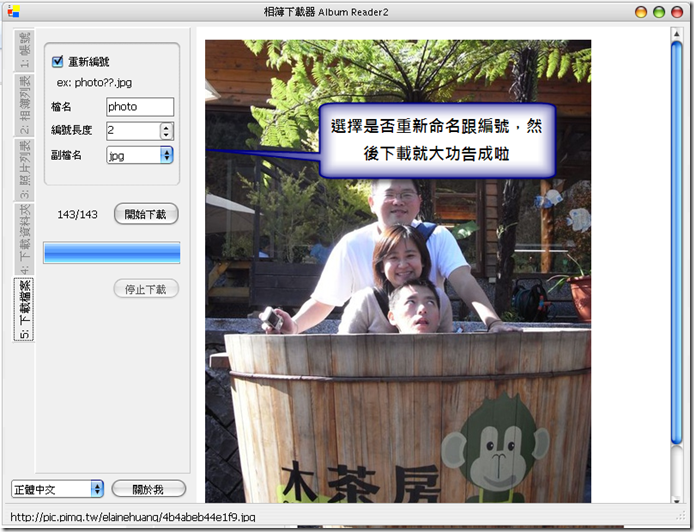Click the 關於我 button
The width and height of the screenshot is (694, 532).
[149, 489]
